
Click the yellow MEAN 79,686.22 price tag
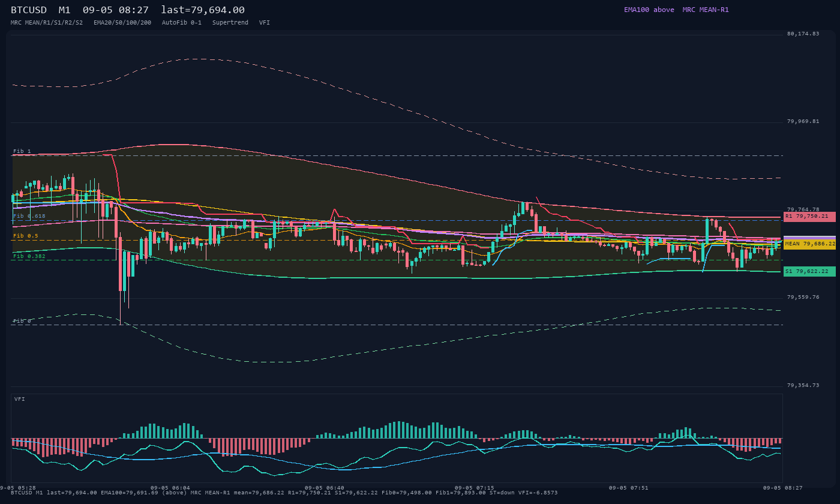pos(809,244)
